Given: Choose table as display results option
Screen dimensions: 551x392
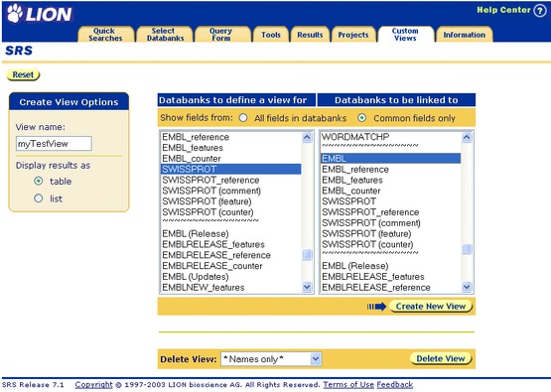Looking at the screenshot, I should pyautogui.click(x=39, y=181).
